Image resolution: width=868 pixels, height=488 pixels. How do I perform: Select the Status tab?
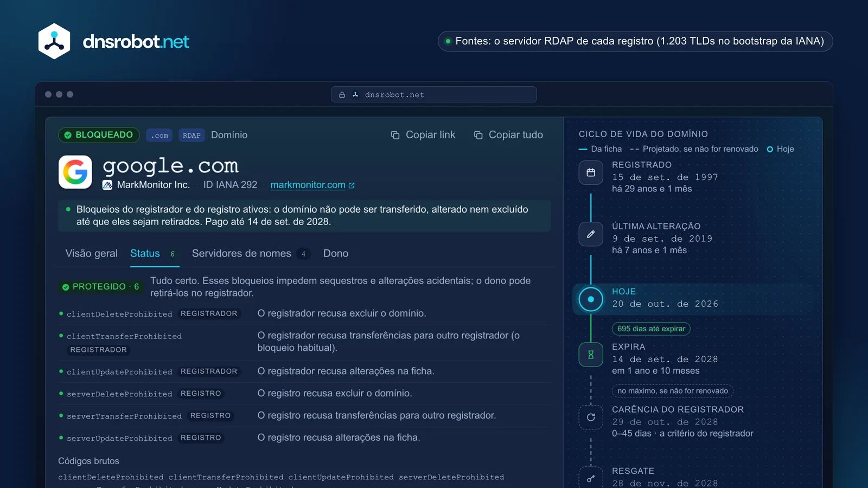(x=154, y=253)
